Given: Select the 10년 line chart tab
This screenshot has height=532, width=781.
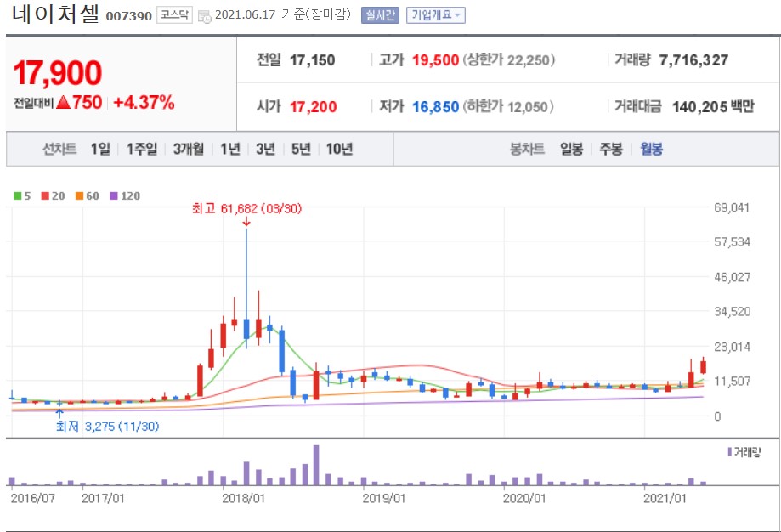Looking at the screenshot, I should [x=340, y=149].
